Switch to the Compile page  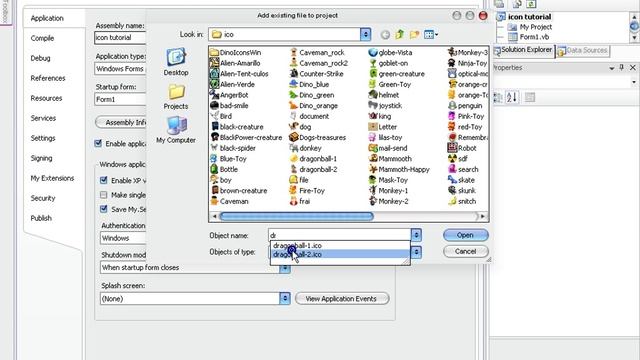click(x=42, y=38)
